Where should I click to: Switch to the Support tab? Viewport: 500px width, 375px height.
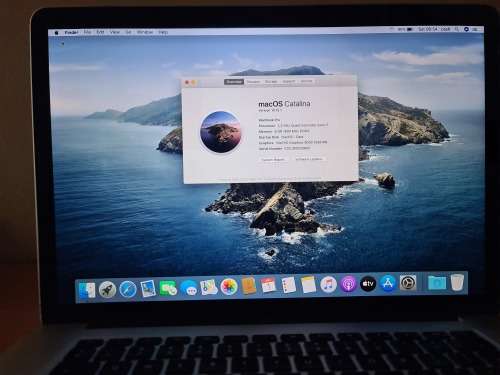coord(289,81)
